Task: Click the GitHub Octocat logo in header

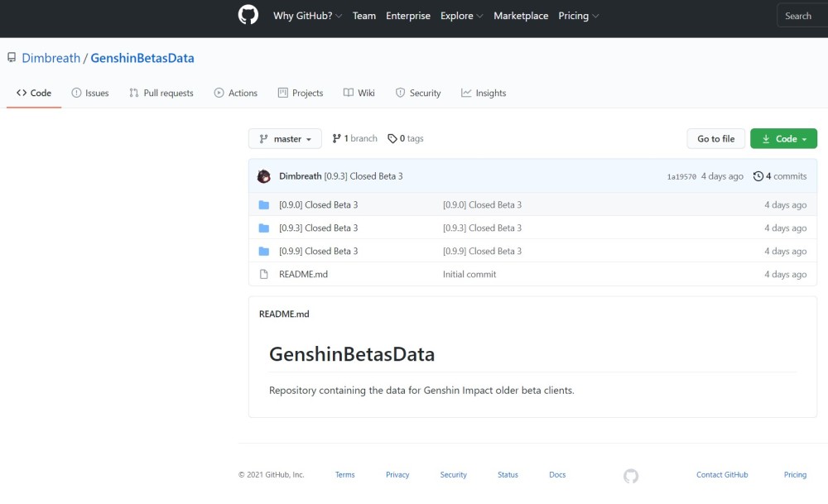Action: click(248, 15)
